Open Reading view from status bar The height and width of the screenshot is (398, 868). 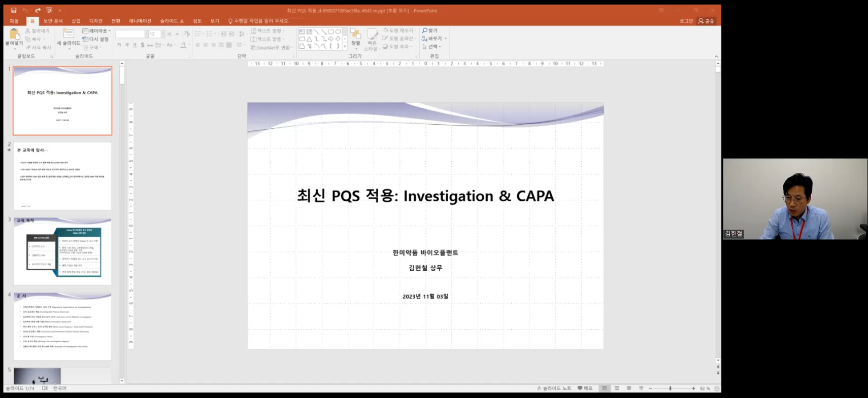[629, 388]
